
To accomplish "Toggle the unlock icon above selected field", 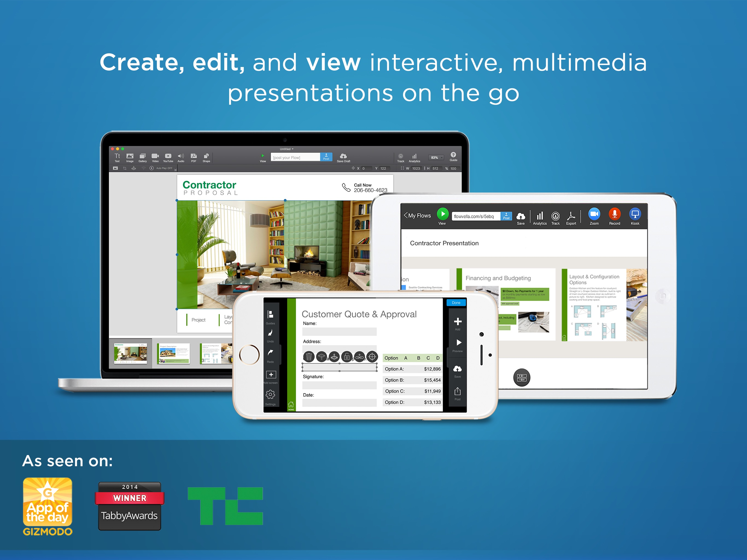I will click(x=347, y=357).
